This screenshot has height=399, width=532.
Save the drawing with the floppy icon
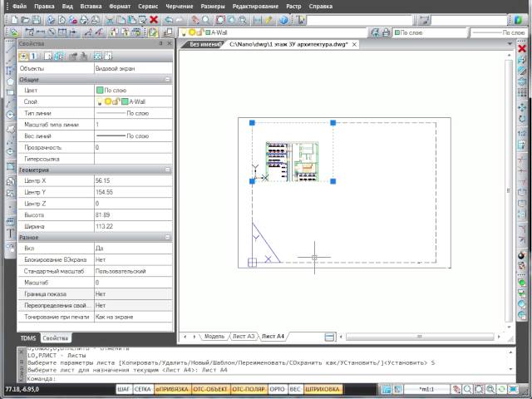coord(37,20)
